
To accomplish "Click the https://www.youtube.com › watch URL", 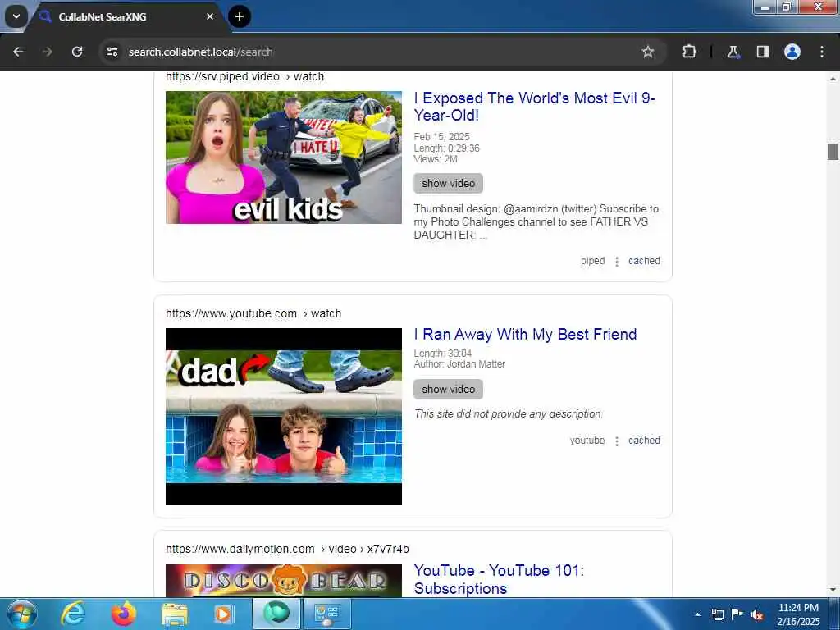I will point(253,313).
